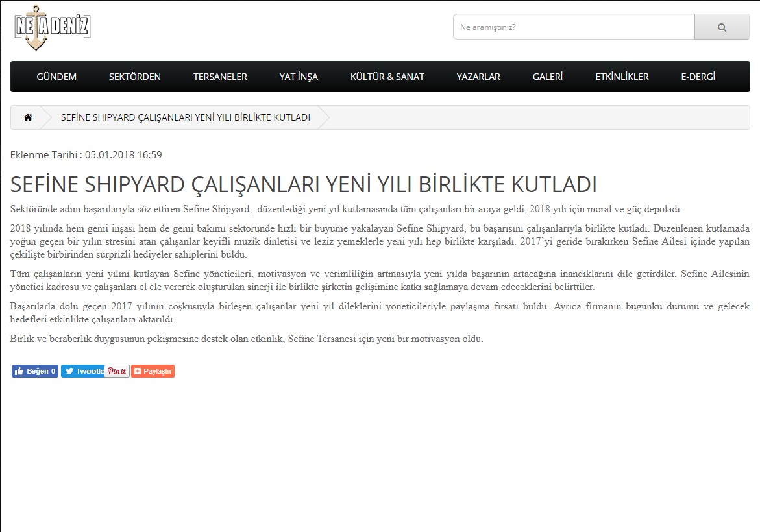This screenshot has height=532, width=760.
Task: Share article via Tweetle button
Action: point(82,371)
